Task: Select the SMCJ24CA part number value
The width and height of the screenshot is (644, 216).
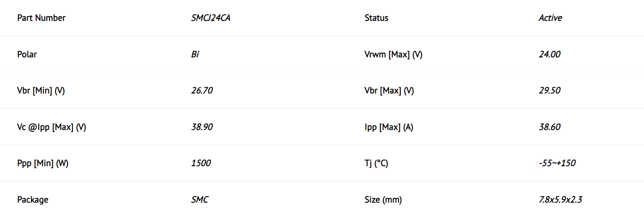Action: pos(211,18)
